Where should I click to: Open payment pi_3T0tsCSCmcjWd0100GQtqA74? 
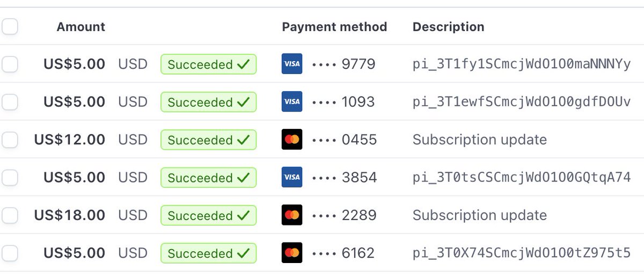[x=522, y=177]
